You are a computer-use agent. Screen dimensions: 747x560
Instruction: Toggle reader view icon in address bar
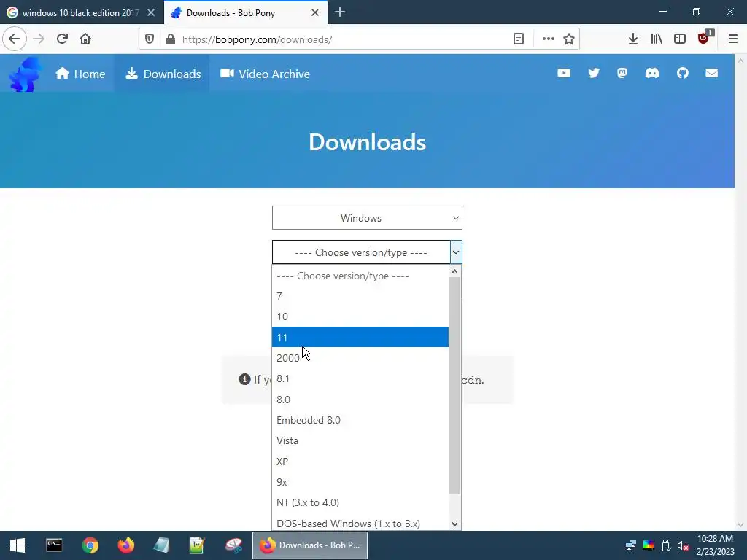tap(519, 39)
